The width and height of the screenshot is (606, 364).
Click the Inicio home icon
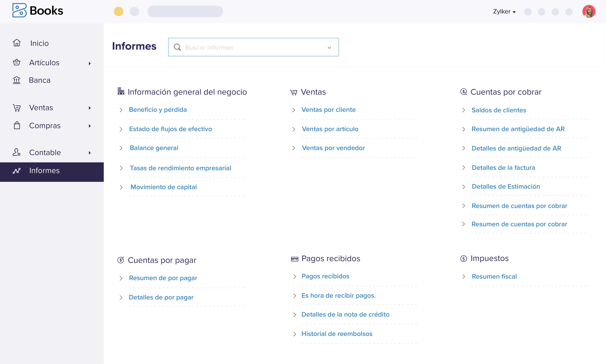[x=17, y=43]
